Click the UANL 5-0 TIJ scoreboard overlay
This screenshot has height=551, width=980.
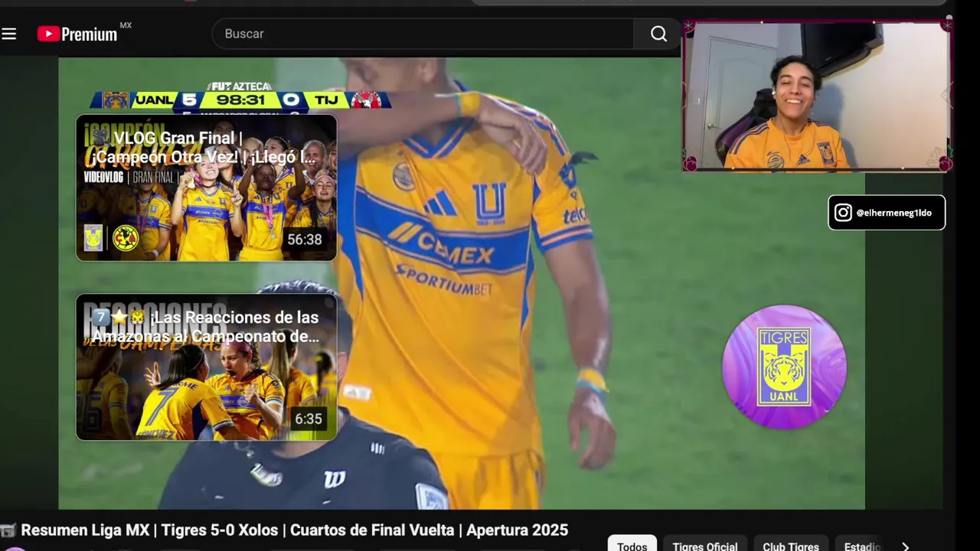tap(241, 100)
